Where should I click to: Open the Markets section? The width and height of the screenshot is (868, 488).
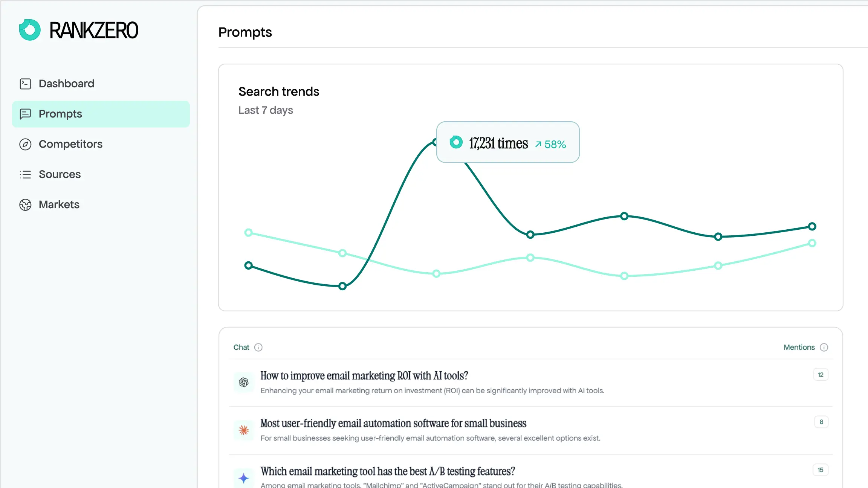[x=59, y=205]
